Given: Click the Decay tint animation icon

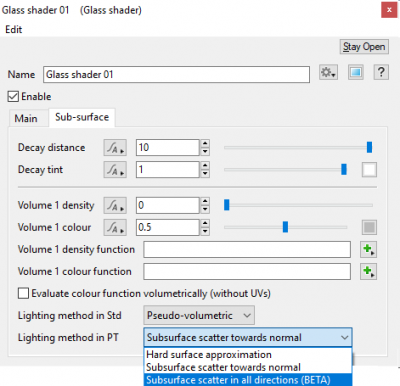Looking at the screenshot, I should click(x=115, y=170).
